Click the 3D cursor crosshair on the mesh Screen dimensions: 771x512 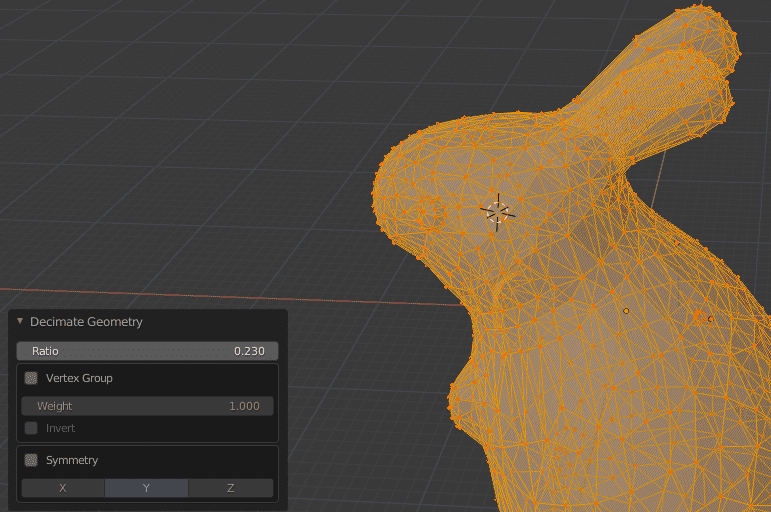tap(497, 211)
